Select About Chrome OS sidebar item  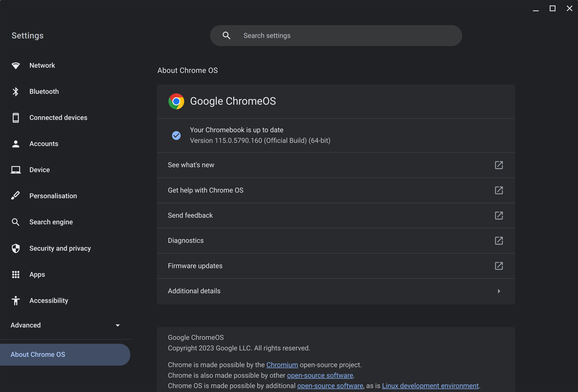click(38, 354)
